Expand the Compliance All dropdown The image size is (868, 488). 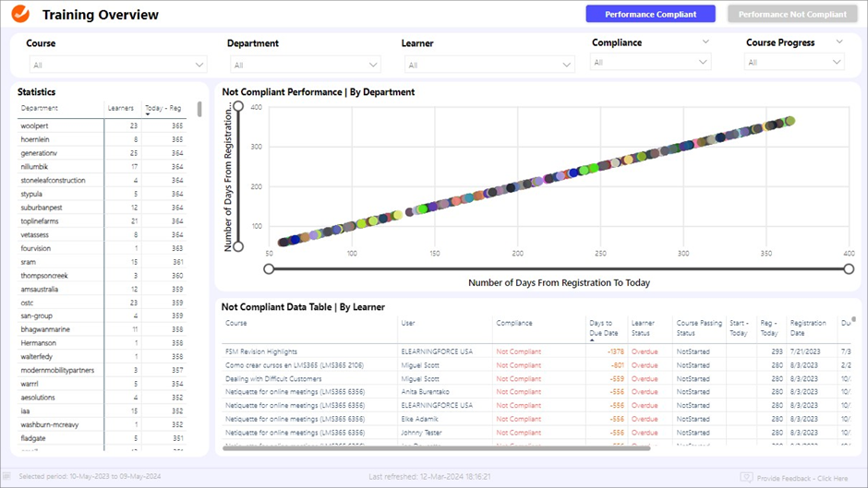pyautogui.click(x=650, y=62)
